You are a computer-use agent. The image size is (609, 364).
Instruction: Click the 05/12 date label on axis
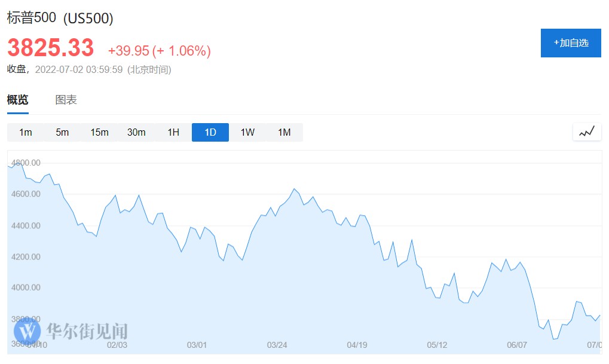437,345
